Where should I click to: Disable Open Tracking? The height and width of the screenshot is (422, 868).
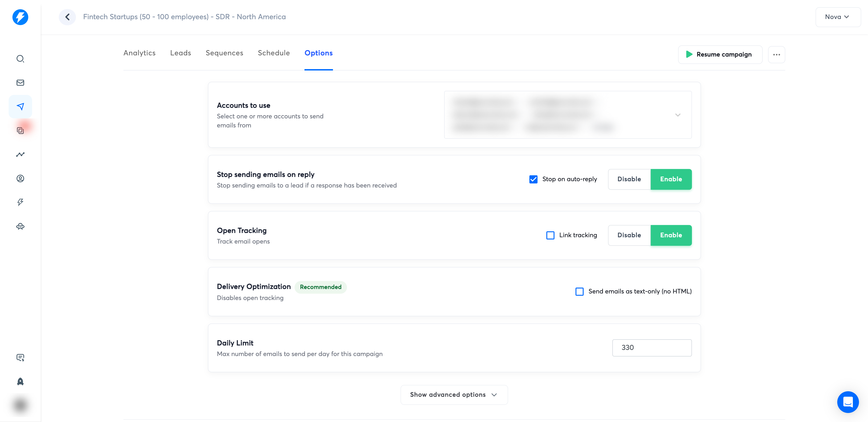tap(629, 235)
